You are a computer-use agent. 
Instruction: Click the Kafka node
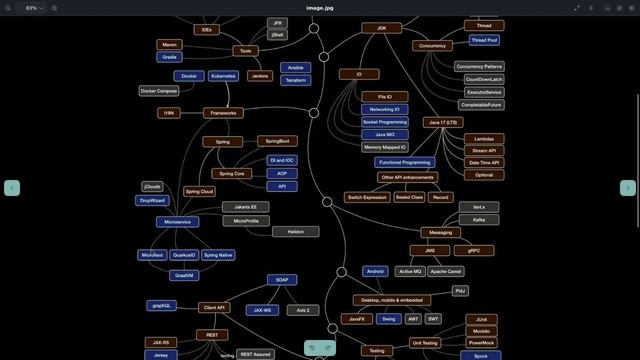(x=479, y=220)
